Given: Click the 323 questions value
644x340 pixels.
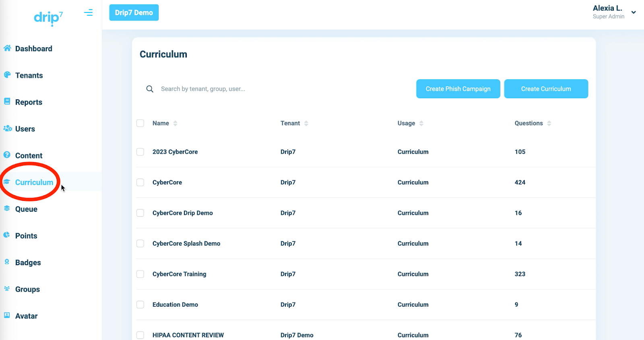Looking at the screenshot, I should pyautogui.click(x=520, y=274).
